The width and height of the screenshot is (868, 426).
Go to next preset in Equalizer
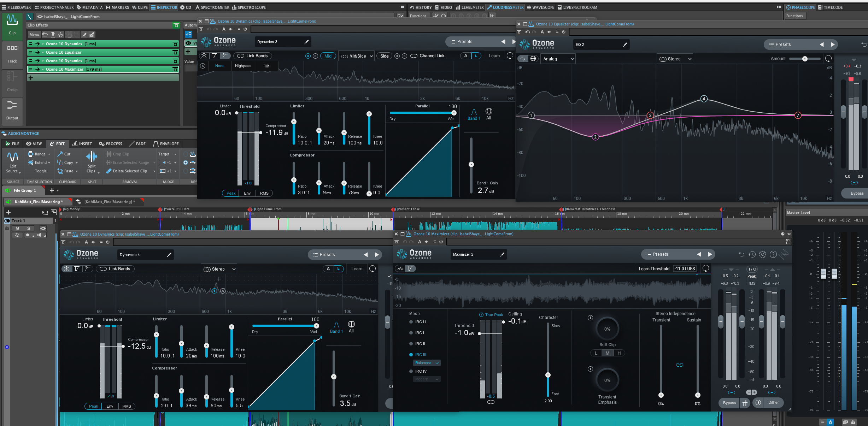(x=832, y=45)
